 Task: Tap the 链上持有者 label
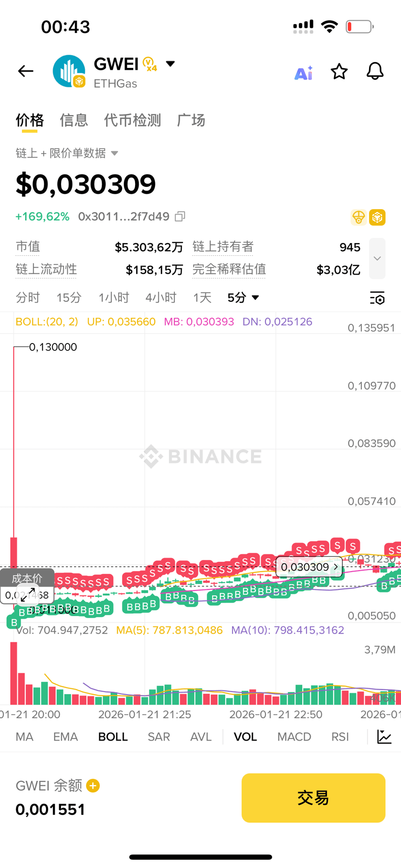[223, 247]
